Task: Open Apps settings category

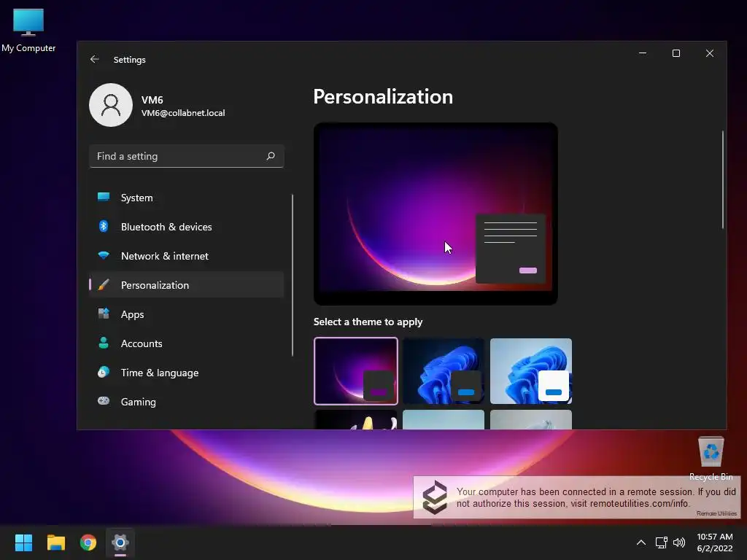Action: (x=186, y=314)
